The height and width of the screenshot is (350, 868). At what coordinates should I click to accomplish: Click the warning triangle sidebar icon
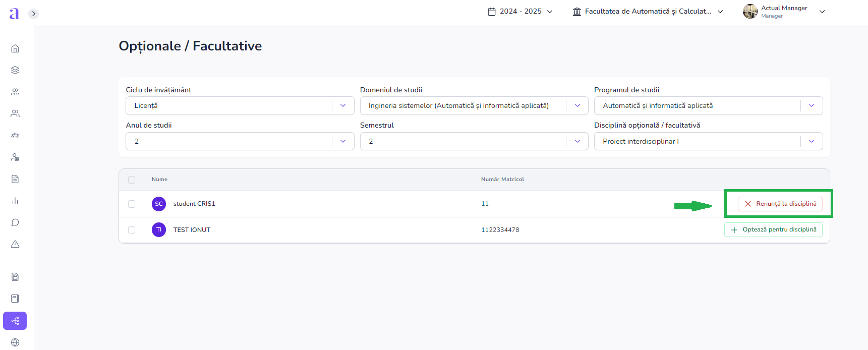coord(15,244)
